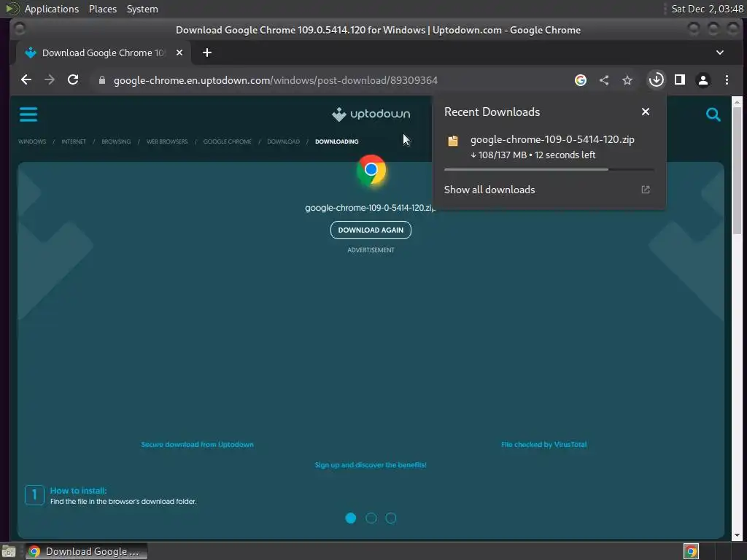
Task: Open the Applications menu
Action: point(52,9)
